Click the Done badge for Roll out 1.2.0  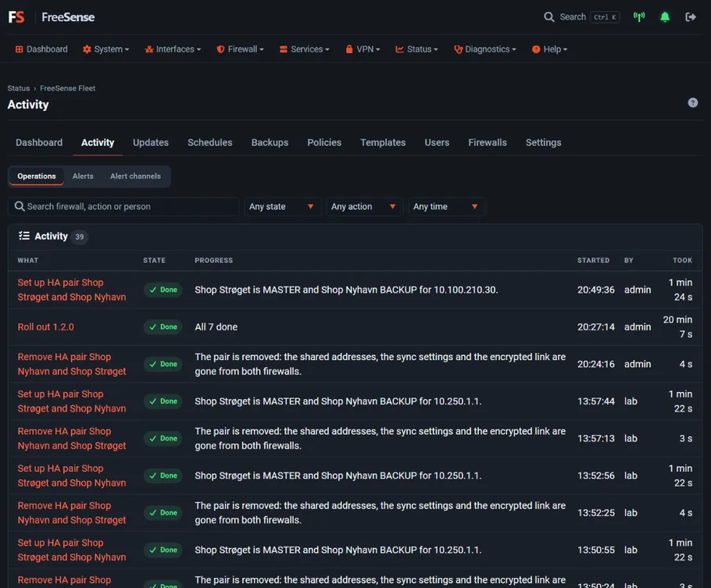pos(163,327)
